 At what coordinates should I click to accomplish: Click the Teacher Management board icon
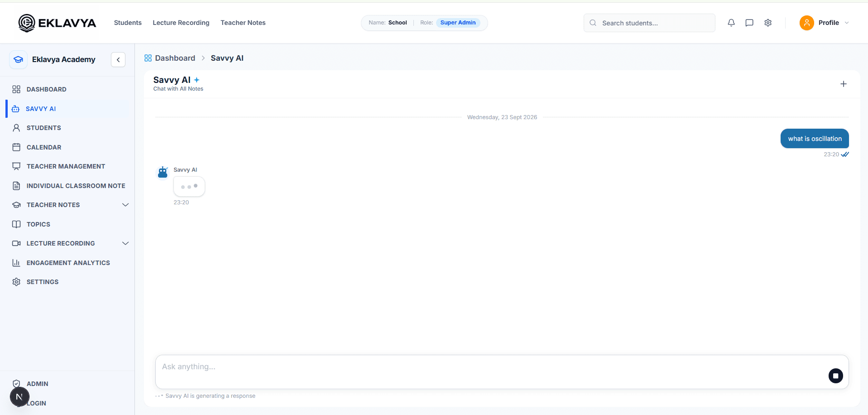tap(16, 166)
